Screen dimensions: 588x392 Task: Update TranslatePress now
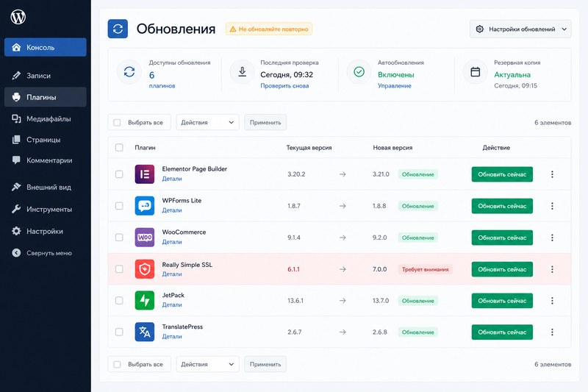[502, 332]
